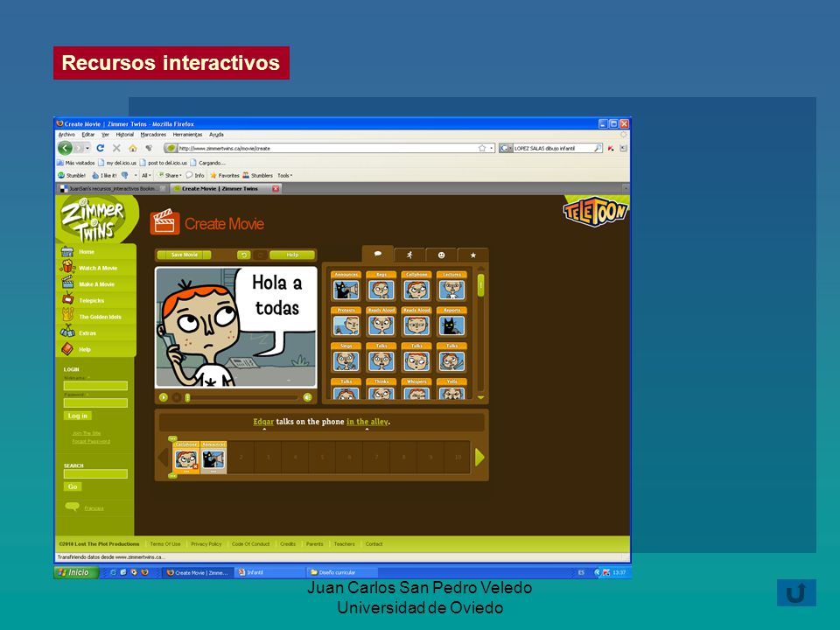Image resolution: width=840 pixels, height=630 pixels.
Task: Click the Firefox back arrow button
Action: click(65, 149)
